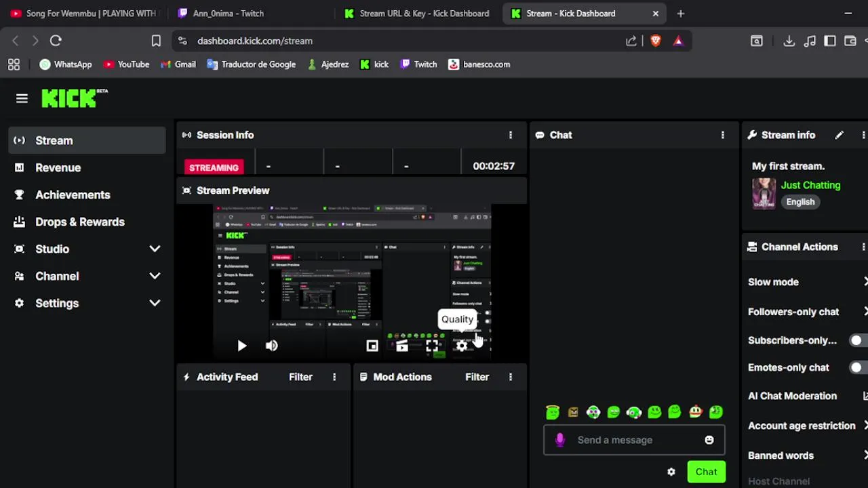The height and width of the screenshot is (488, 868).
Task: Click English language tag
Action: pos(800,202)
